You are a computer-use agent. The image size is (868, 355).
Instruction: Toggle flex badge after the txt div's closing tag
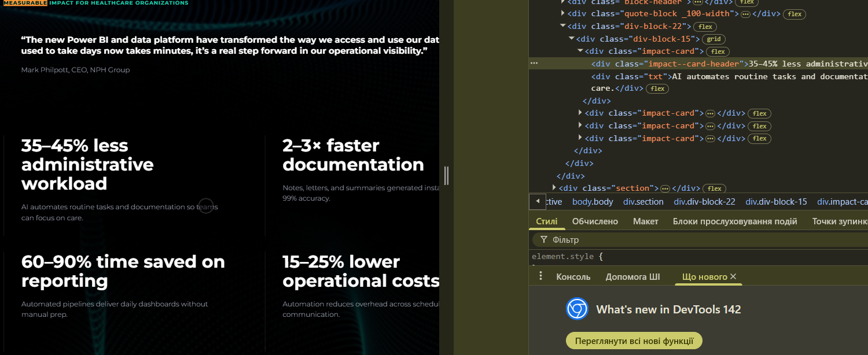[657, 89]
